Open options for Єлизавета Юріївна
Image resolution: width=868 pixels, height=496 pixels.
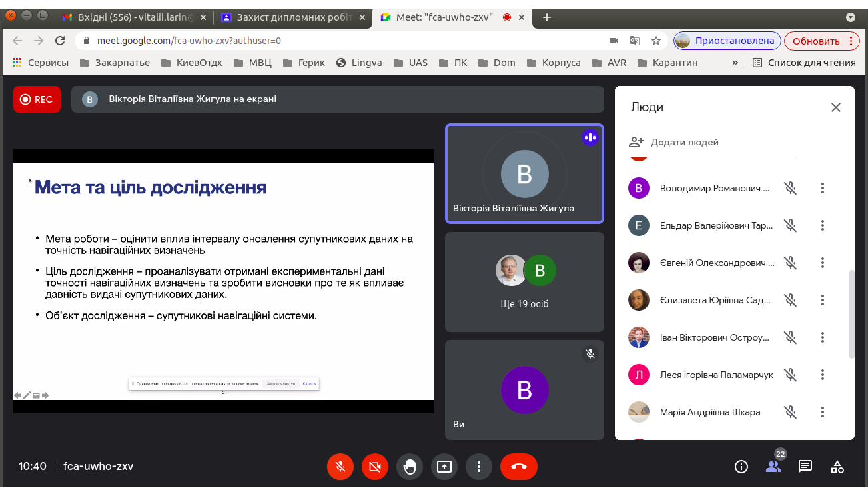coord(823,300)
